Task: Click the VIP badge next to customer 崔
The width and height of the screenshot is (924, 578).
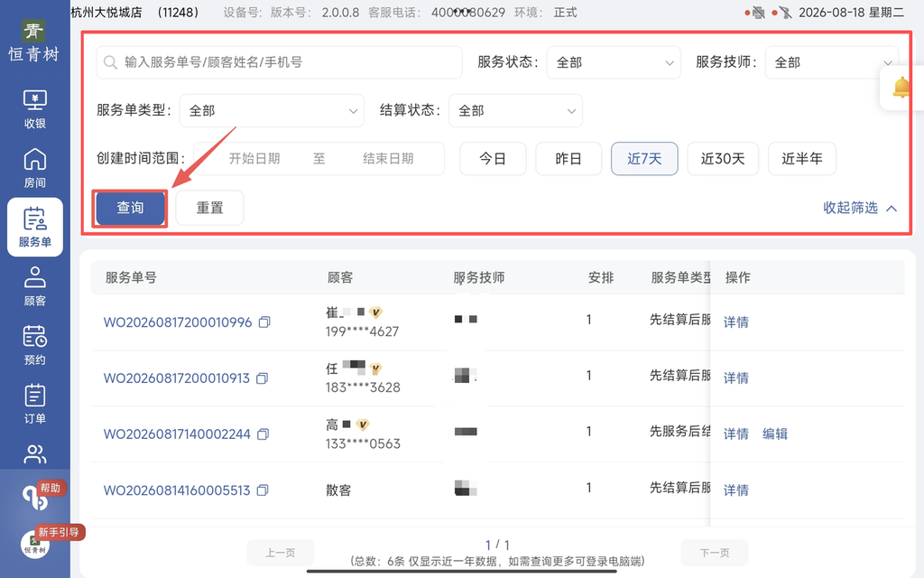Action: coord(375,312)
